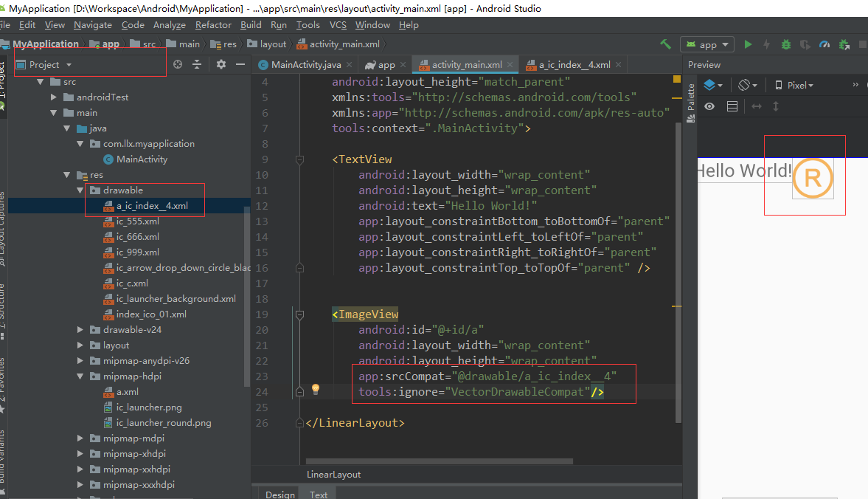
Task: Click the layout breadcrumb in navigation bar
Action: [267, 44]
